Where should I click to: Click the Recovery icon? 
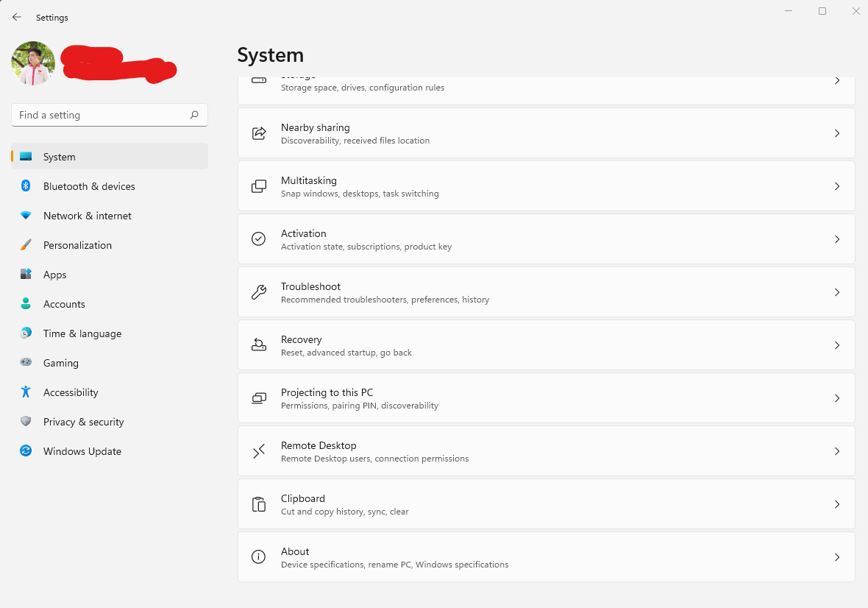[259, 345]
